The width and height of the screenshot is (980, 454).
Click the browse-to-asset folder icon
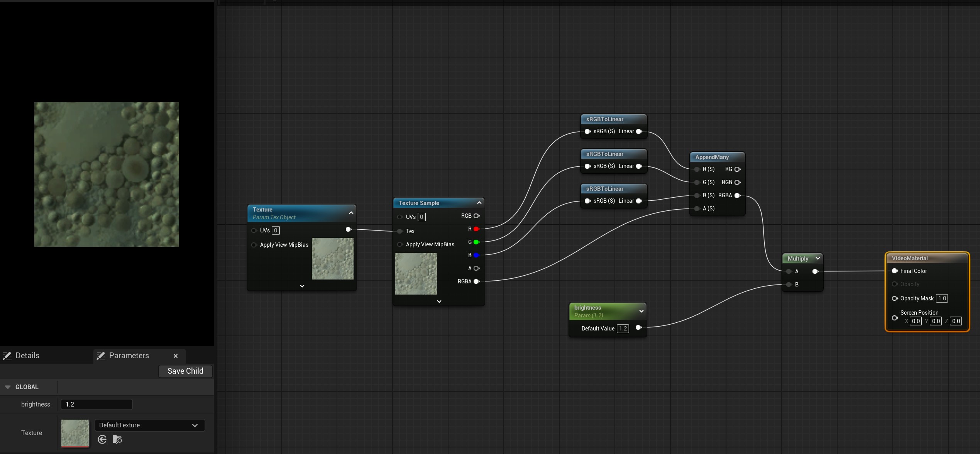tap(117, 439)
